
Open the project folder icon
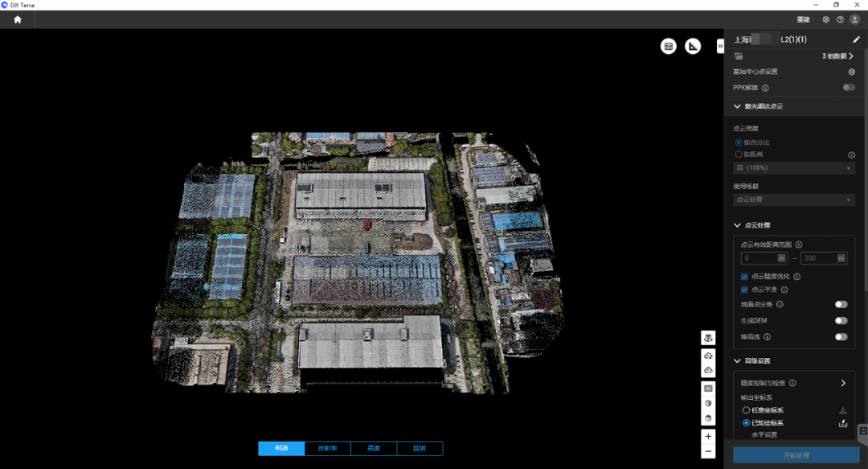[739, 56]
